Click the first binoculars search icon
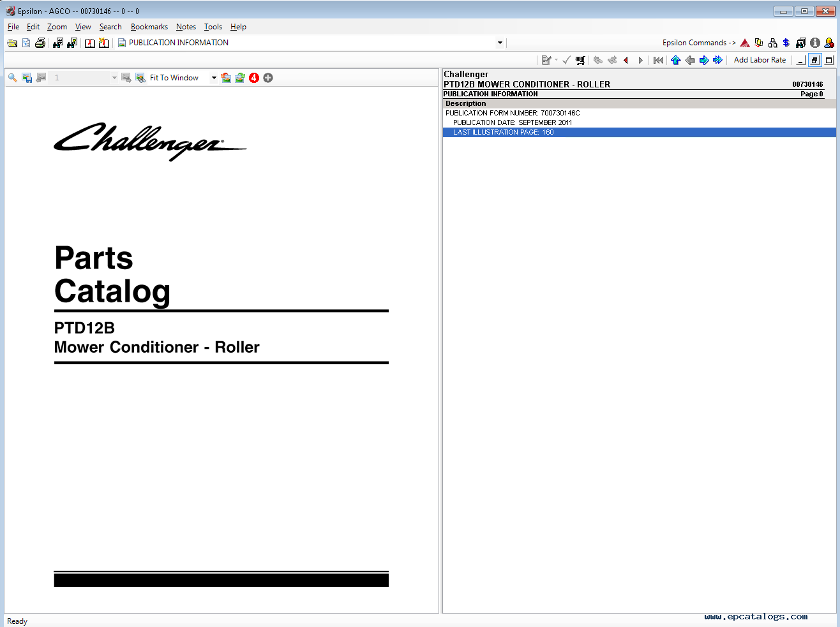Image resolution: width=840 pixels, height=627 pixels. (58, 43)
